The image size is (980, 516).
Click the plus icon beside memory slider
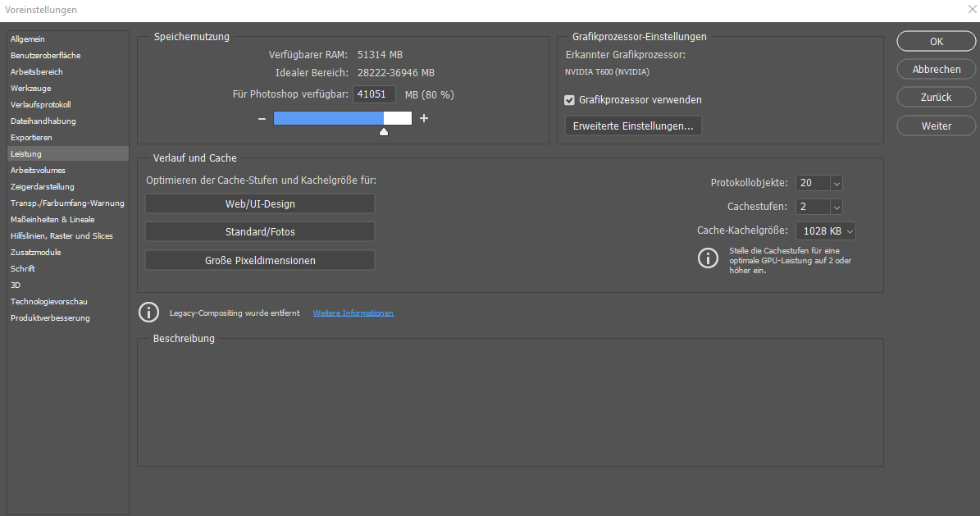424,118
